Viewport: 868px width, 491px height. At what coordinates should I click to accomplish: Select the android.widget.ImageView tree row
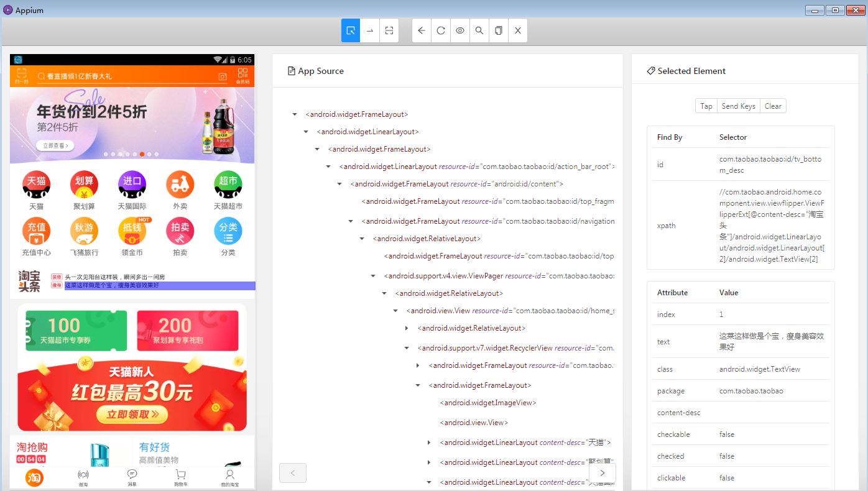click(488, 403)
